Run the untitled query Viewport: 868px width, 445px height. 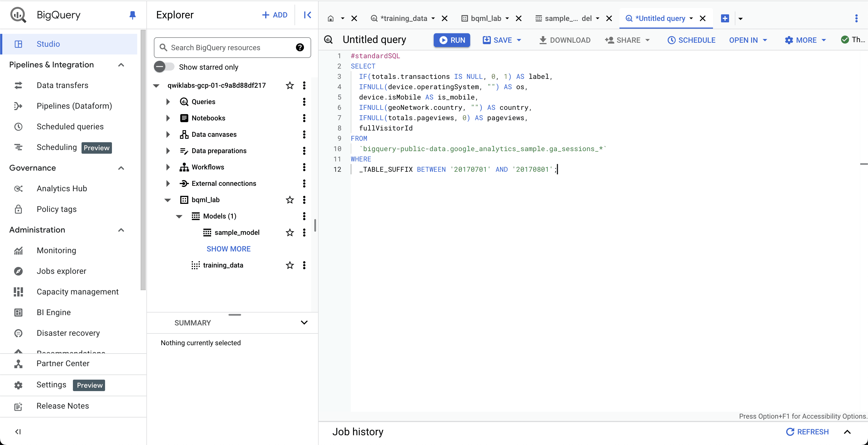[452, 40]
